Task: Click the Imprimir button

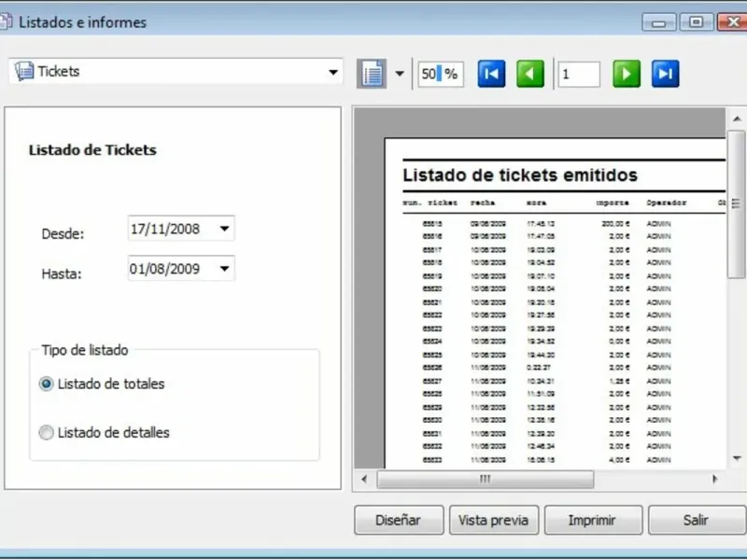Action: [593, 520]
